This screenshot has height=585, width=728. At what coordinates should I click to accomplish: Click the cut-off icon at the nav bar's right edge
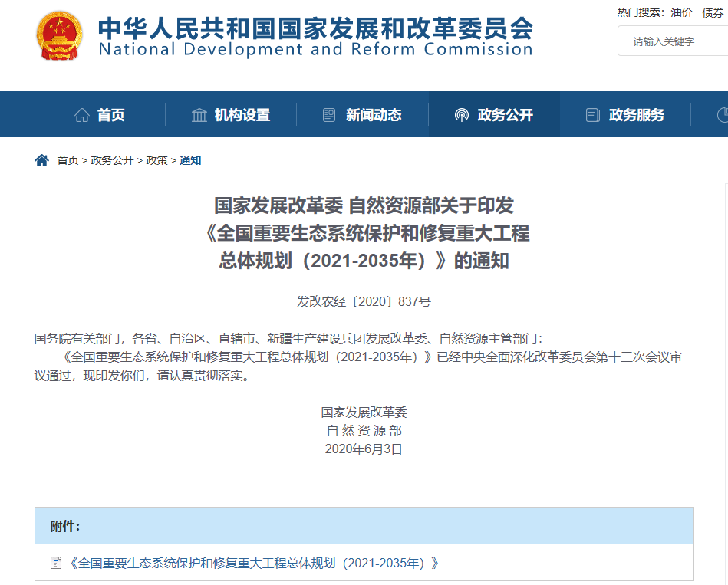tap(722, 115)
